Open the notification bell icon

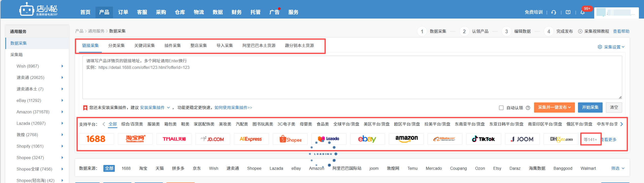(583, 12)
